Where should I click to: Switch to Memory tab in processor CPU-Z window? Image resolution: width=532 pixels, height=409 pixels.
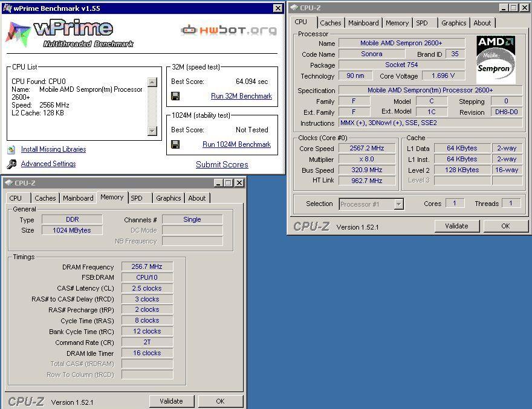click(397, 23)
